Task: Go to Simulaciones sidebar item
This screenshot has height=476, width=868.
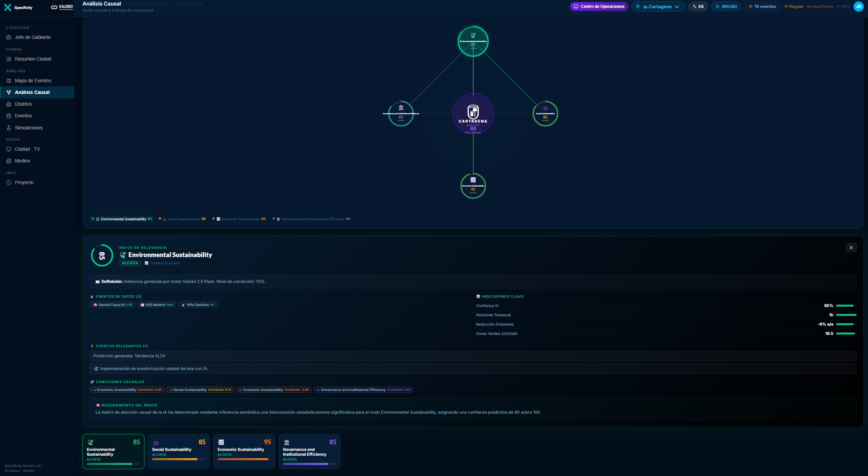Action: click(x=29, y=128)
